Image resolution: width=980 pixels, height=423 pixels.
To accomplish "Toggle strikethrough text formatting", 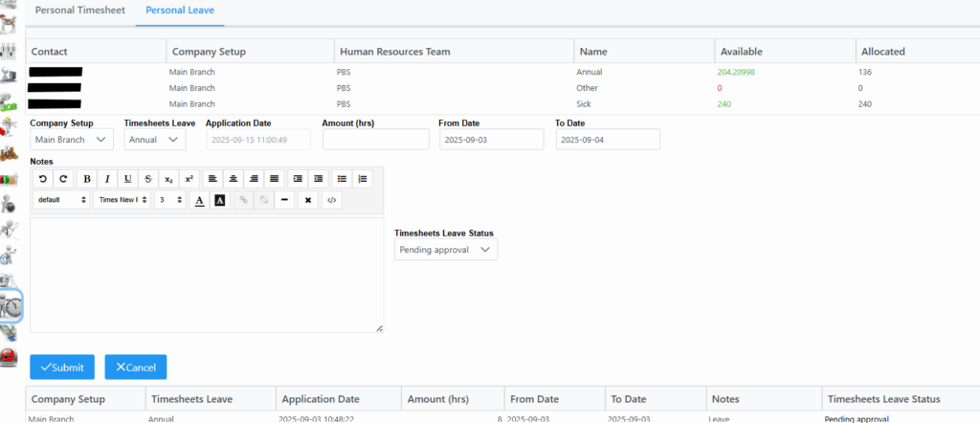I will tap(147, 179).
